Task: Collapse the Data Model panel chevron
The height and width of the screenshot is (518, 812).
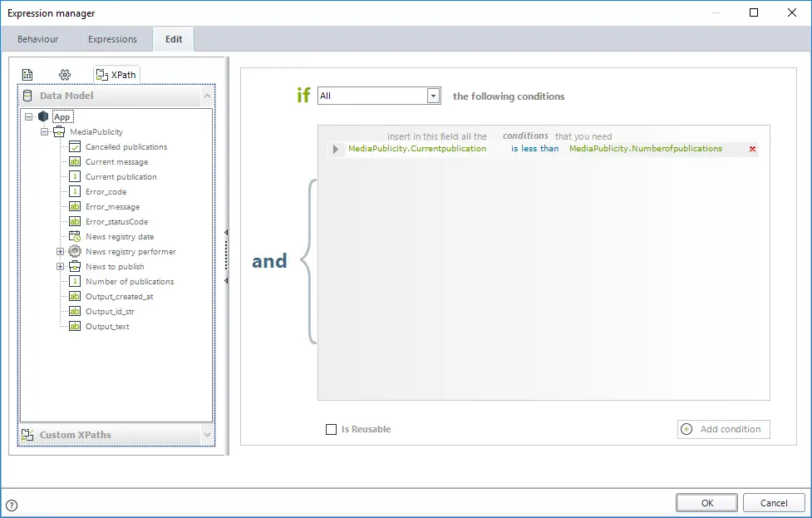Action: pos(207,96)
